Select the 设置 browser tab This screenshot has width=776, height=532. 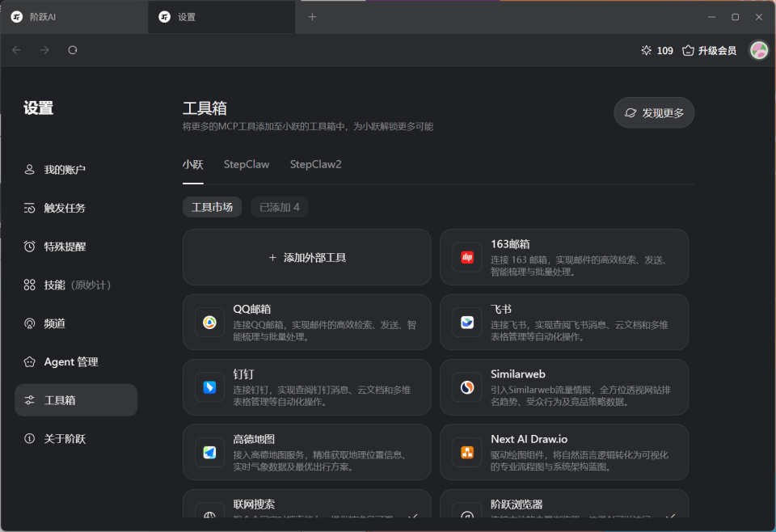point(221,17)
